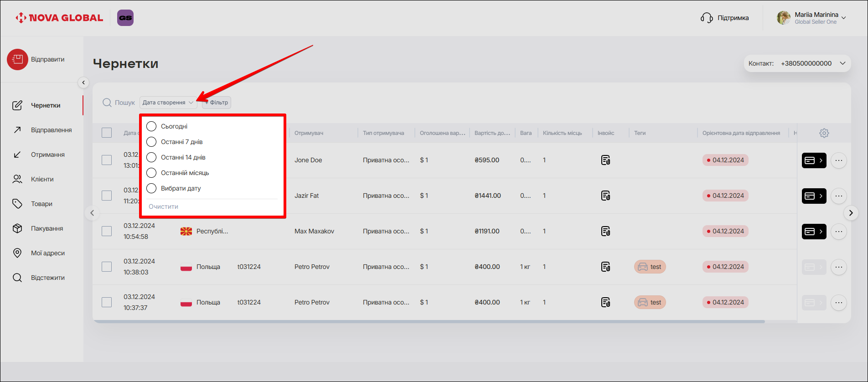Click the red Відправити send icon
868x382 pixels.
tap(17, 60)
